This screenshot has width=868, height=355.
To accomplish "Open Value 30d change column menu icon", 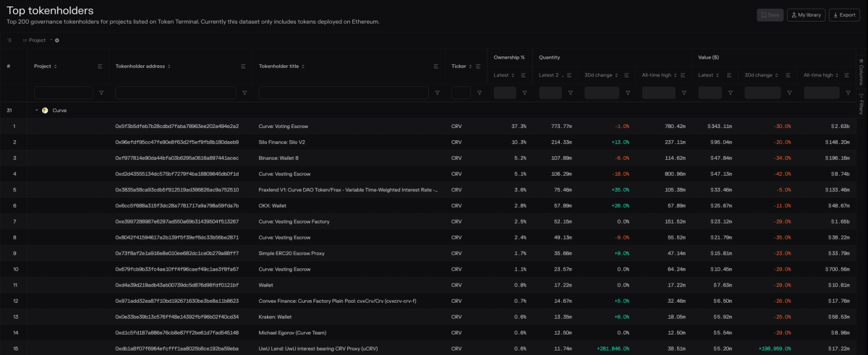I will [x=789, y=75].
